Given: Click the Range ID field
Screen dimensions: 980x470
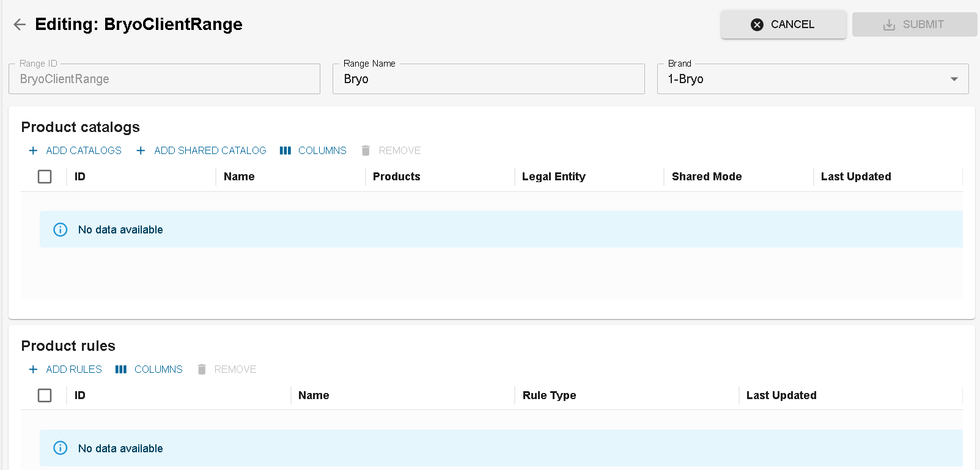Looking at the screenshot, I should tap(164, 79).
